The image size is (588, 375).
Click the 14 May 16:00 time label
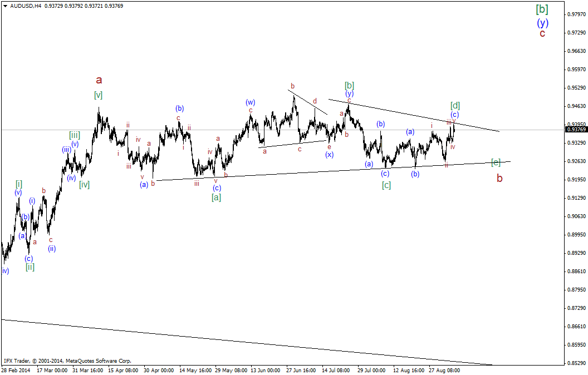click(195, 371)
